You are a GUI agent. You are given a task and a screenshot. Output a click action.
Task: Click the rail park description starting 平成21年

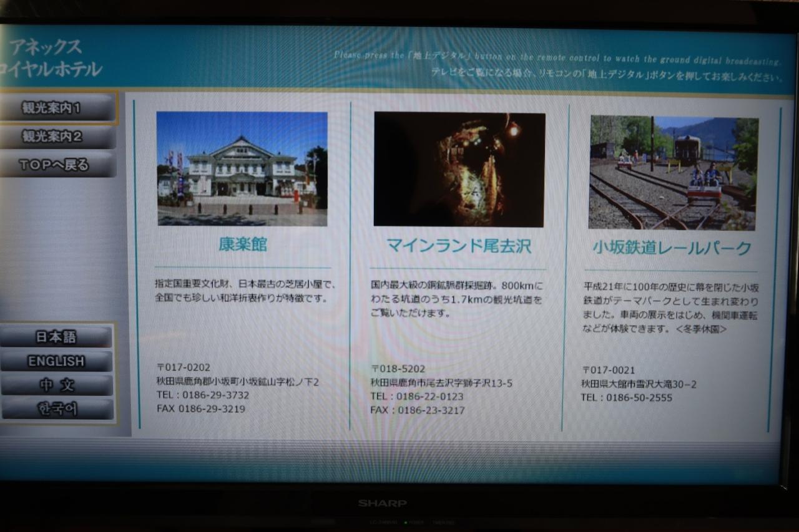pyautogui.click(x=671, y=308)
